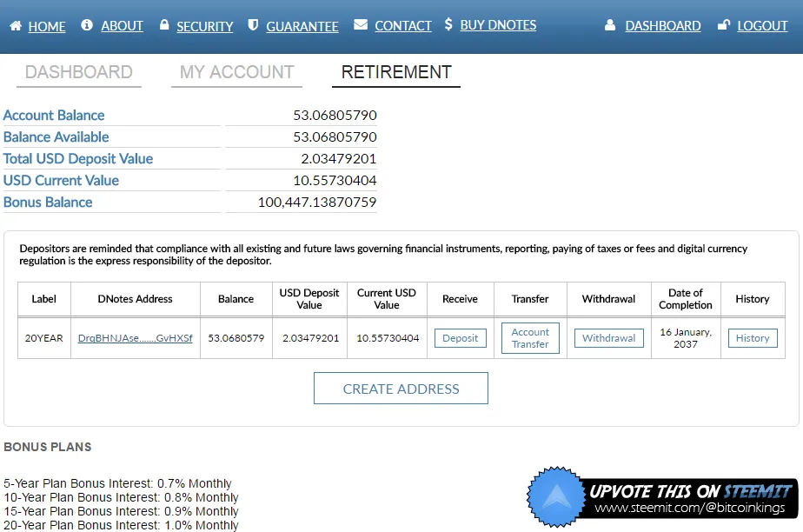
Task: Select the Balance Available label
Action: (56, 136)
